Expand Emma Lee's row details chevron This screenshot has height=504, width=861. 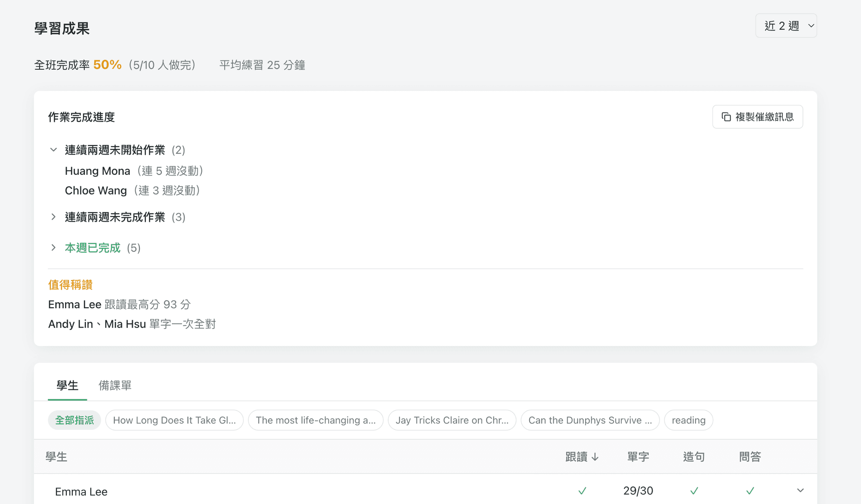[800, 491]
